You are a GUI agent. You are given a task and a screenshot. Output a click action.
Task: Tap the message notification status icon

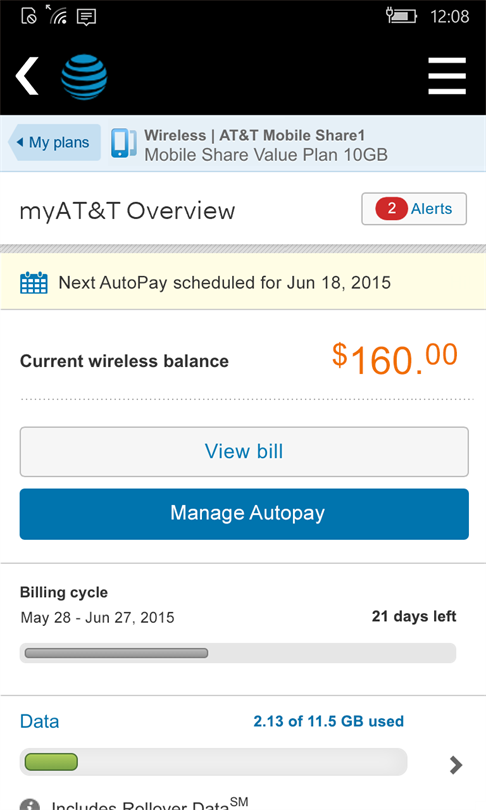[x=86, y=17]
